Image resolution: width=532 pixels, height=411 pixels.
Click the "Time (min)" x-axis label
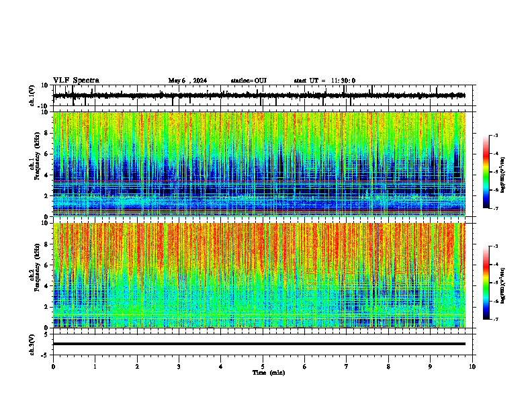click(x=269, y=373)
